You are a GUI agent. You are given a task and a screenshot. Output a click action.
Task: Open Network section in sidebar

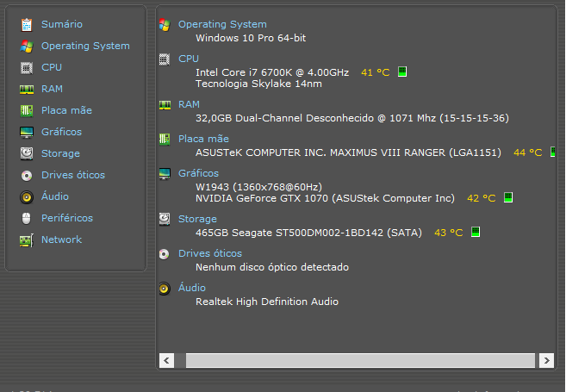62,240
